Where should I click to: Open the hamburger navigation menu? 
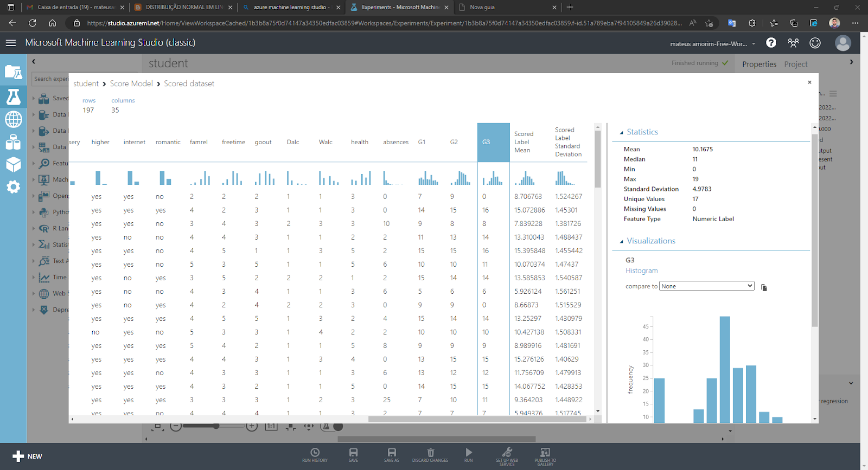(x=11, y=43)
